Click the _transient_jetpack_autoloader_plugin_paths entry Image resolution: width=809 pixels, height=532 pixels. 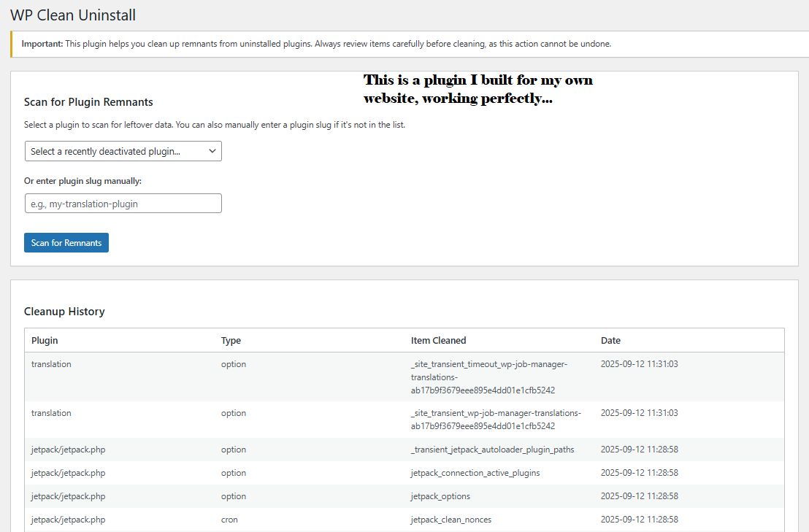click(492, 450)
